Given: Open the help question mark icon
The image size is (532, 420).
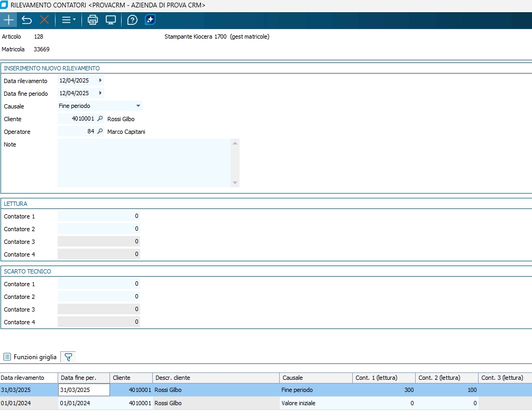Looking at the screenshot, I should 132,20.
